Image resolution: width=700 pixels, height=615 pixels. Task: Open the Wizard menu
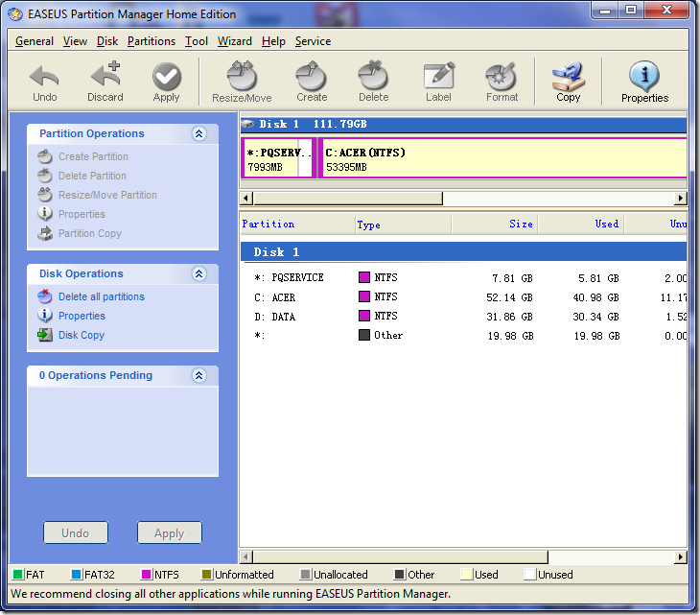[x=235, y=41]
